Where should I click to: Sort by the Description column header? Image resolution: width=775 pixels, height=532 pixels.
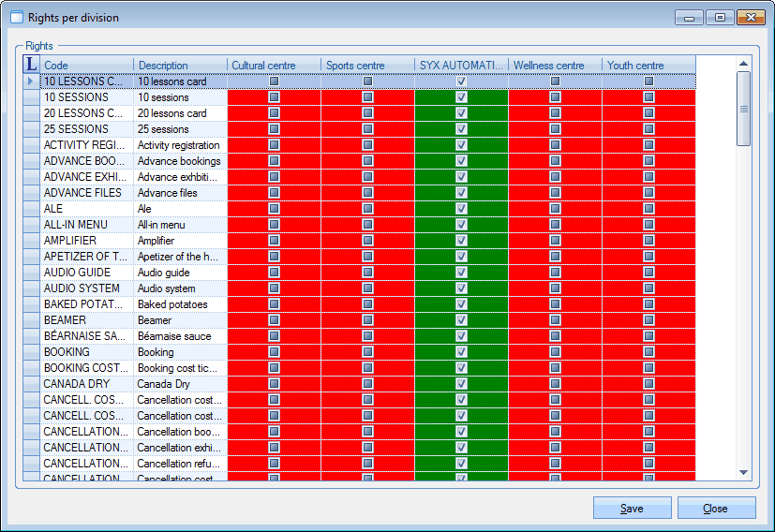click(x=180, y=66)
